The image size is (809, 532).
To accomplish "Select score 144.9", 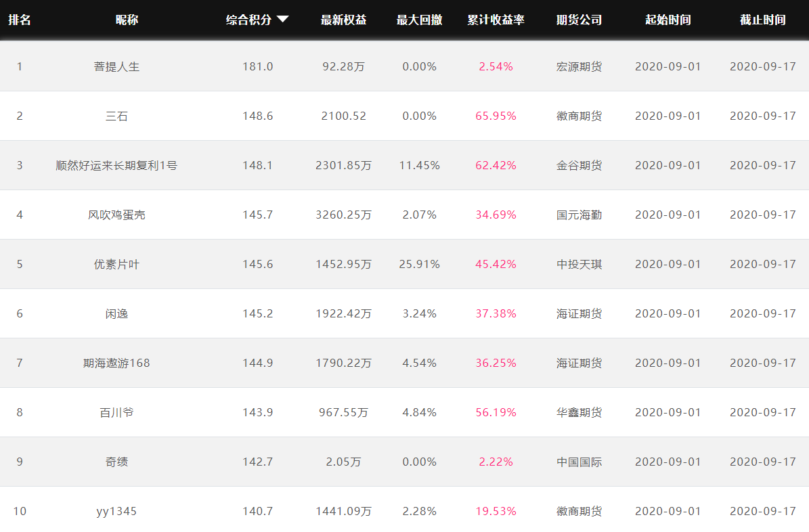I will click(x=257, y=363).
